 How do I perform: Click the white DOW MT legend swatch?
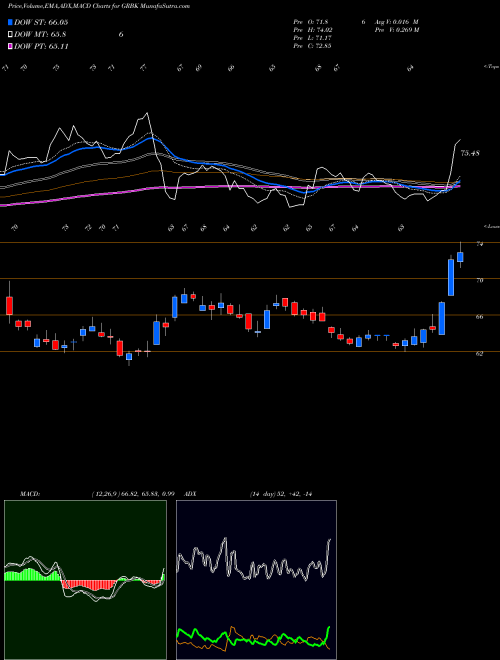pyautogui.click(x=10, y=35)
